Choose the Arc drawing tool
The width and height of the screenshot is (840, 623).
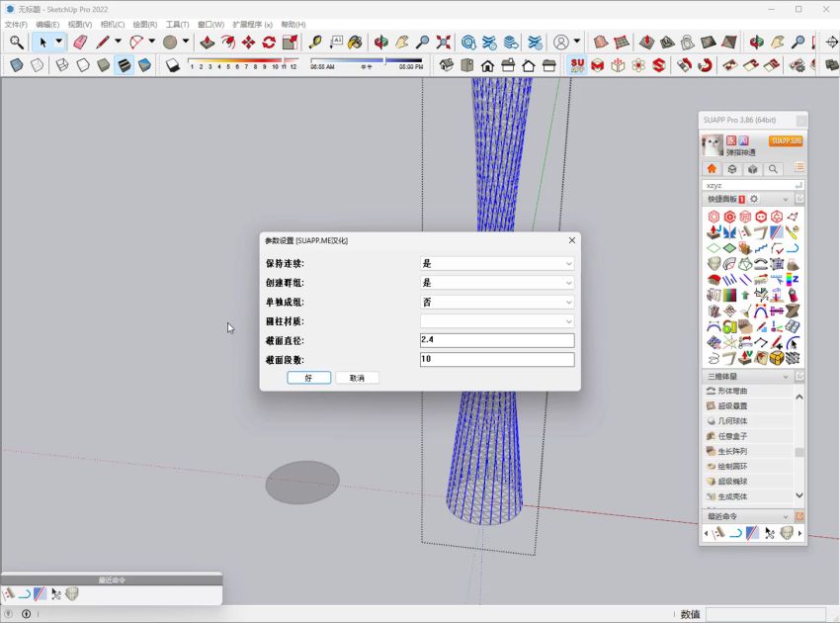tap(136, 42)
